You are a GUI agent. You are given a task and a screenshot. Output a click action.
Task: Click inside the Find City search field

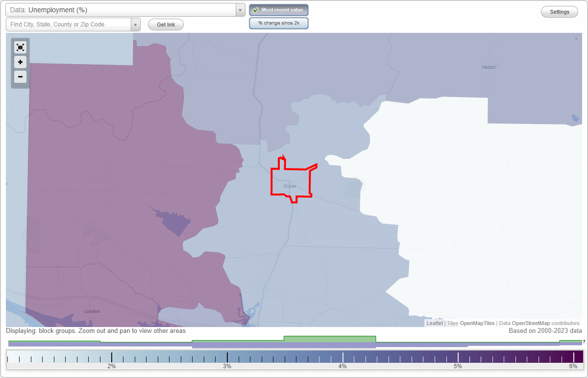pyautogui.click(x=69, y=24)
